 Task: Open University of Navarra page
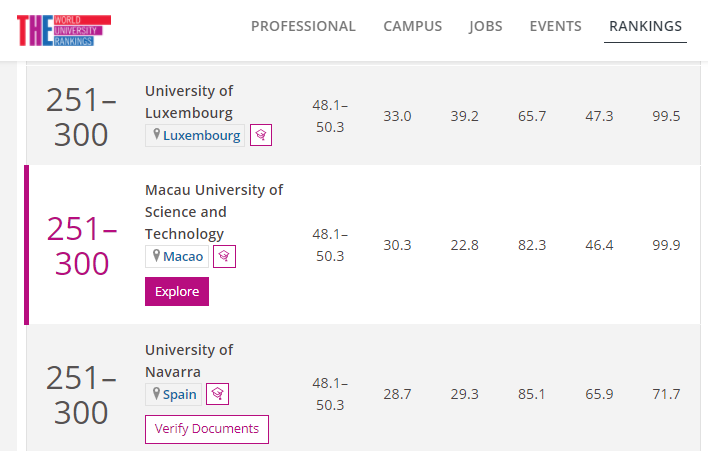click(189, 361)
